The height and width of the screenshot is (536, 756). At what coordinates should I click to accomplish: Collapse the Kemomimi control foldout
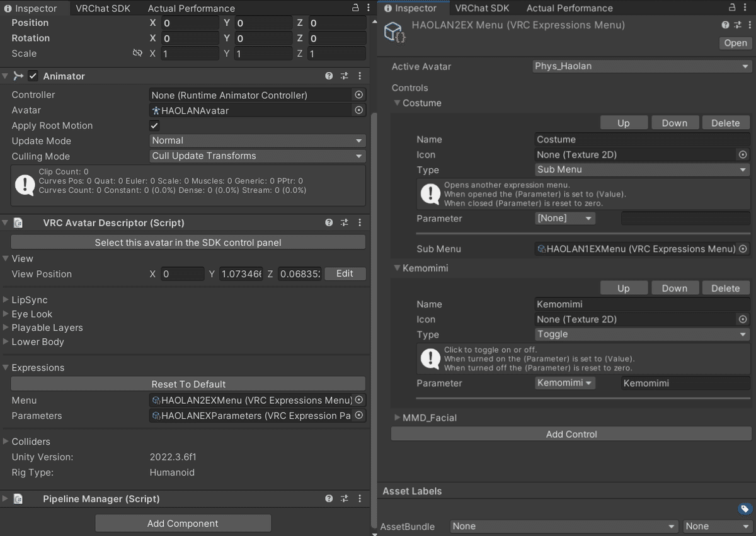397,268
